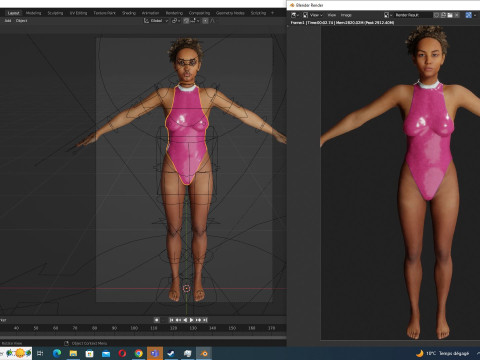Click the 3D cursor at the character's feet

pyautogui.click(x=186, y=289)
